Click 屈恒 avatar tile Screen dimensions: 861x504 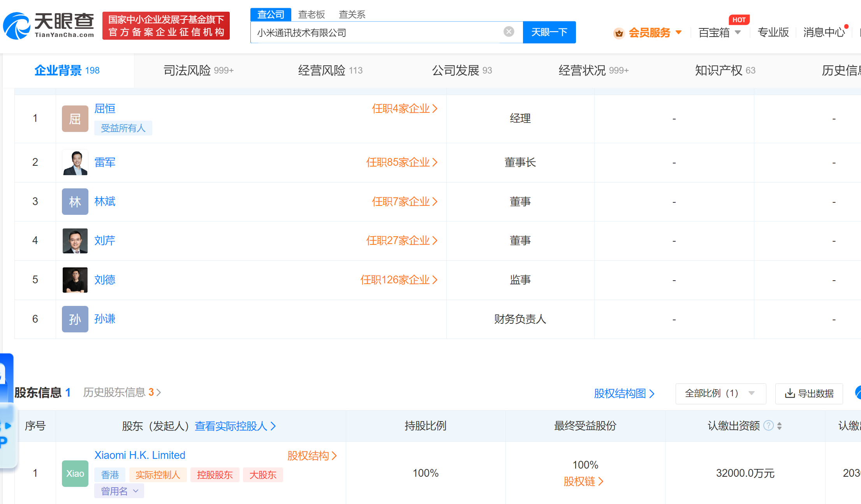75,119
